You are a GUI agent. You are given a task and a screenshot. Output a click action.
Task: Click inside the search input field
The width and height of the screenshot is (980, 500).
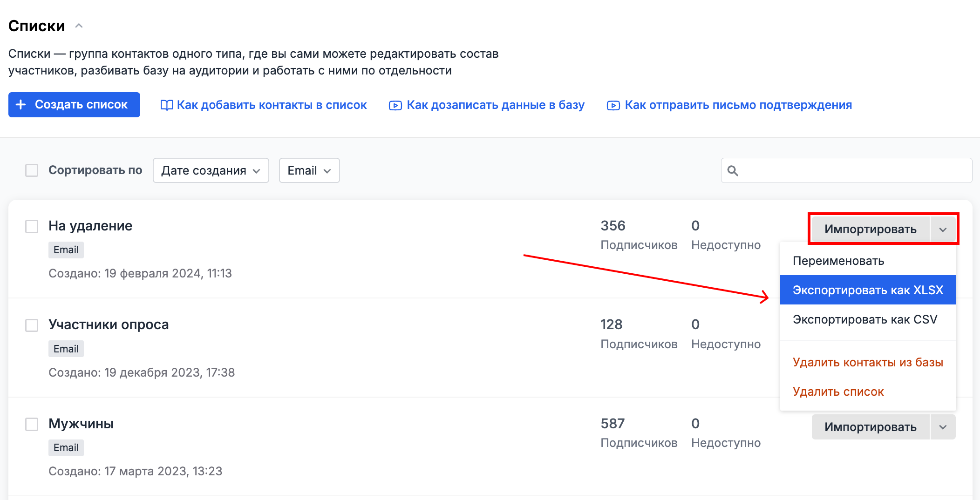[838, 171]
